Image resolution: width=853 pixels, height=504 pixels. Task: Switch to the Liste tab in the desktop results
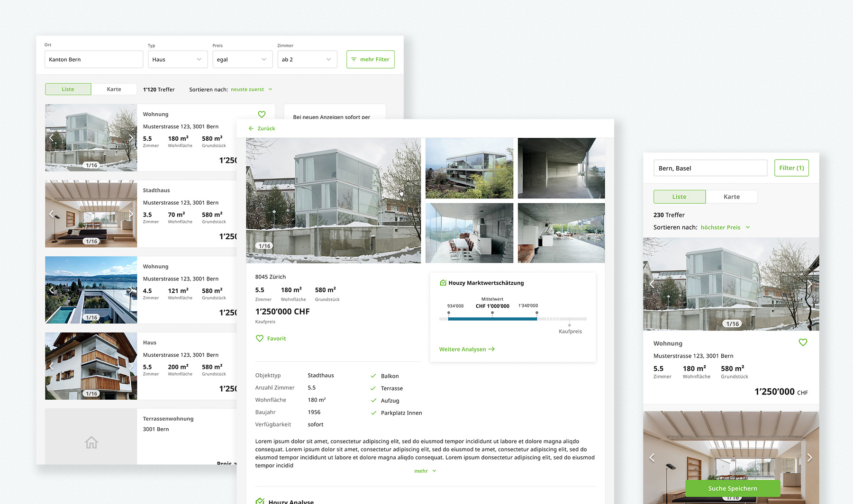pos(68,89)
